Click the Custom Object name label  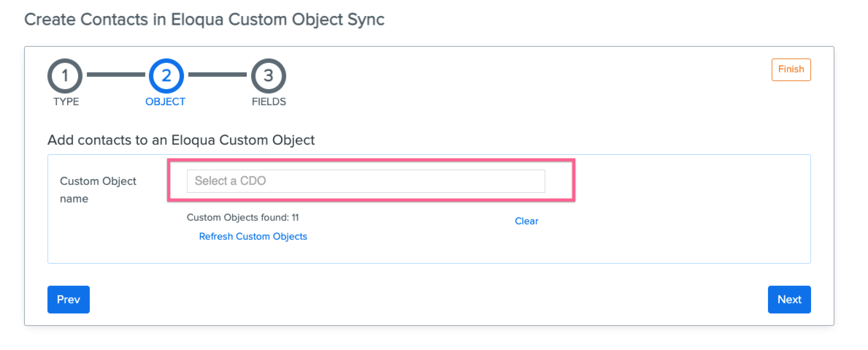tap(98, 190)
